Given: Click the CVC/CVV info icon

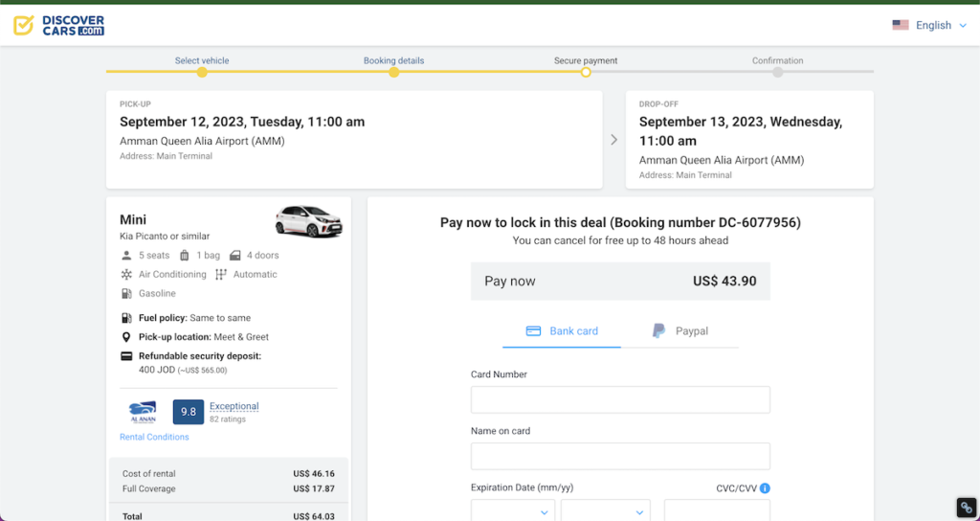Looking at the screenshot, I should pos(765,488).
